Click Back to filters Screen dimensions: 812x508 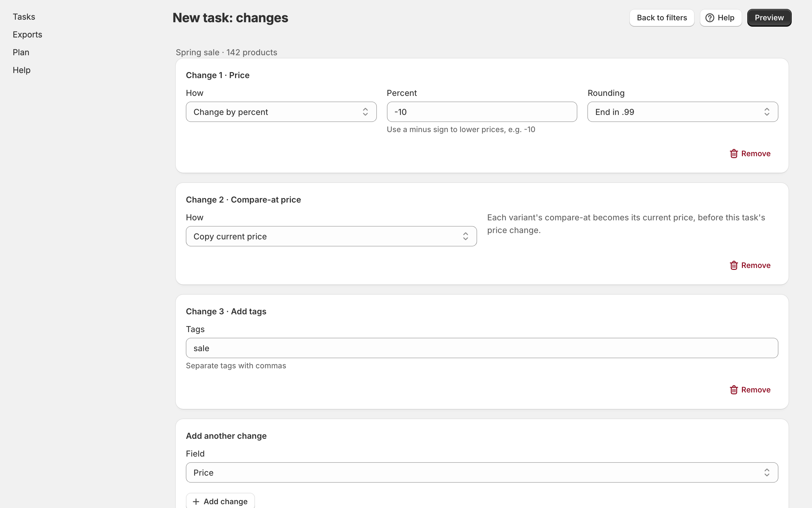(662, 18)
